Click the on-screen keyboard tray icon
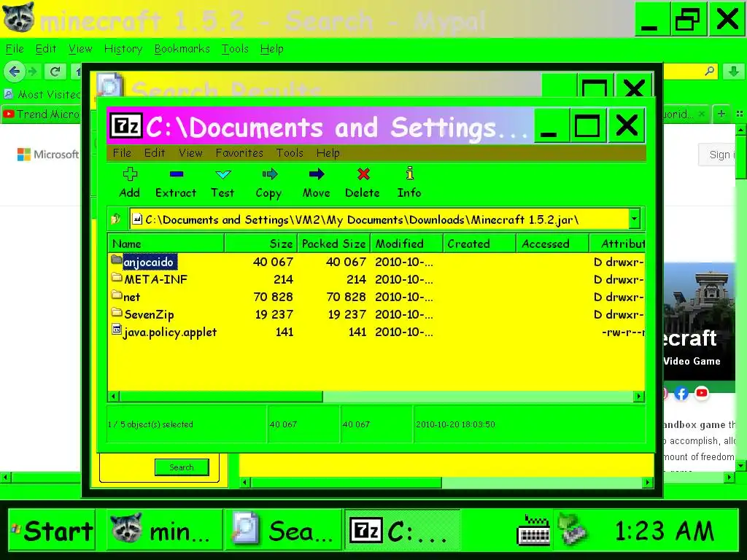The height and width of the screenshot is (560, 747). 533,529
